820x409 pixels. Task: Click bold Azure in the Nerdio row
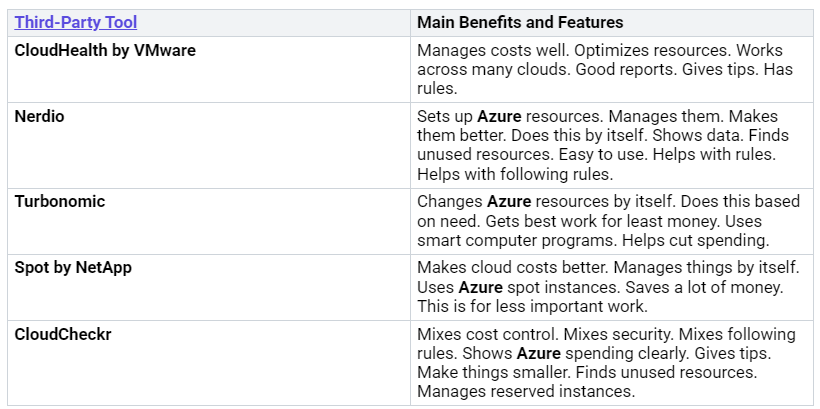click(x=499, y=117)
